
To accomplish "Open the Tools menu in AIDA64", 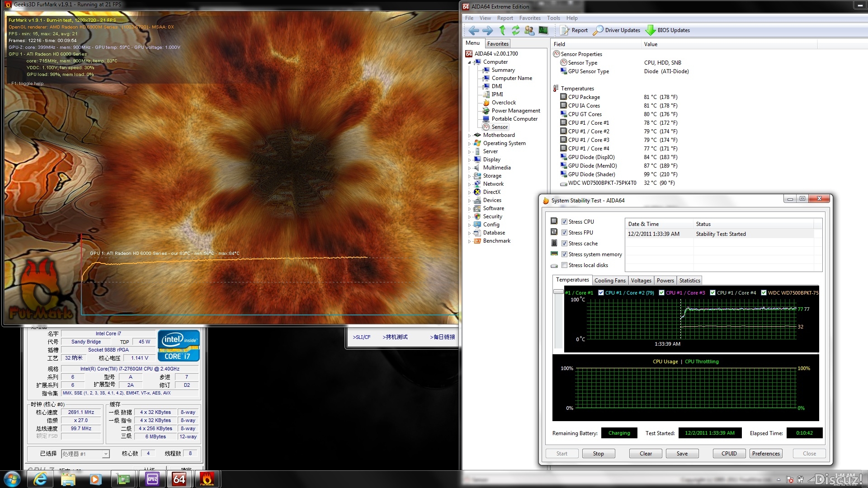I will tap(553, 18).
